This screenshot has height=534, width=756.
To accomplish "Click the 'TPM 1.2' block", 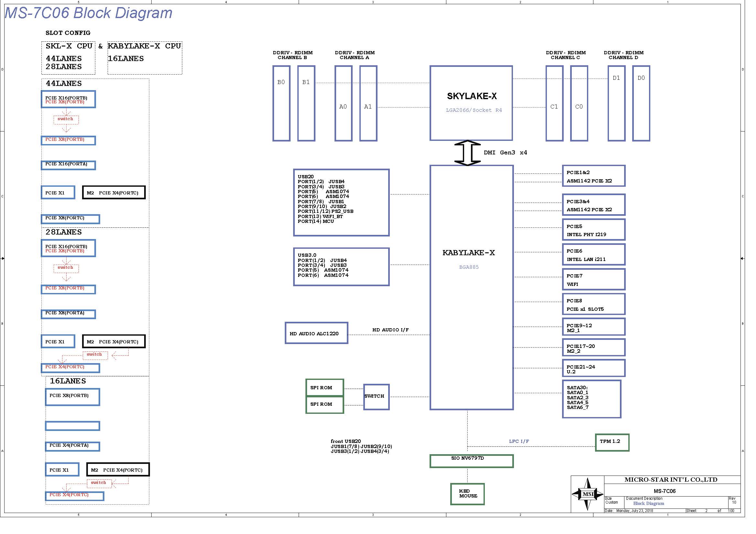I will [x=612, y=443].
